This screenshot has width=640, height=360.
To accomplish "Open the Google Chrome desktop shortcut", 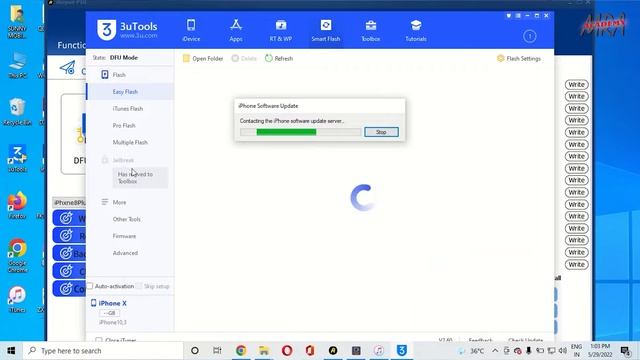I will click(17, 256).
